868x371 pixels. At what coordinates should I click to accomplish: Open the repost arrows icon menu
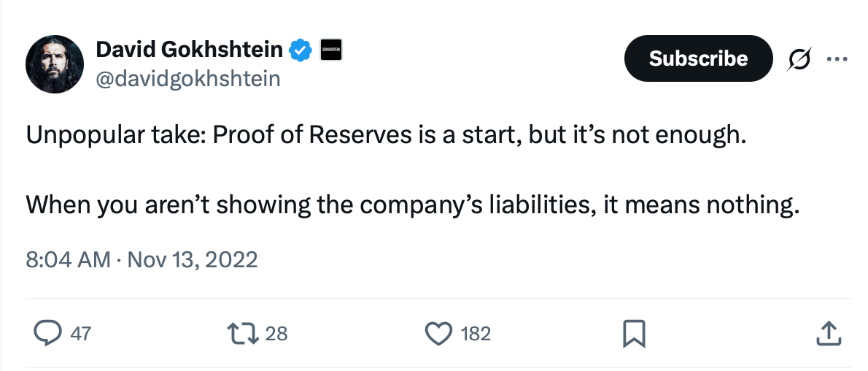point(243,334)
